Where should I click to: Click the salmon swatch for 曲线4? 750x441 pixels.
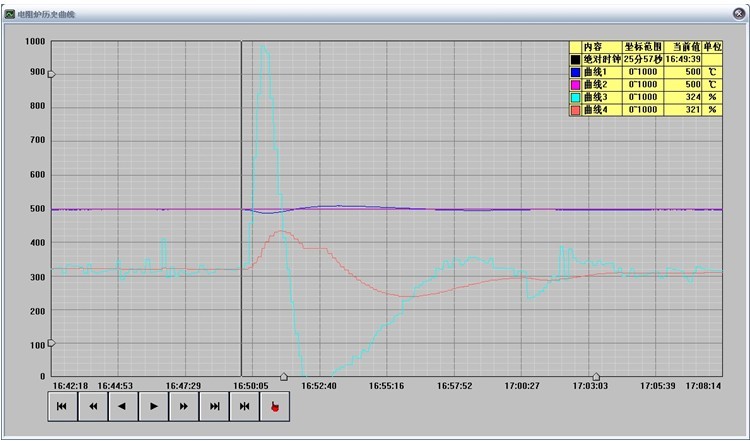(575, 109)
